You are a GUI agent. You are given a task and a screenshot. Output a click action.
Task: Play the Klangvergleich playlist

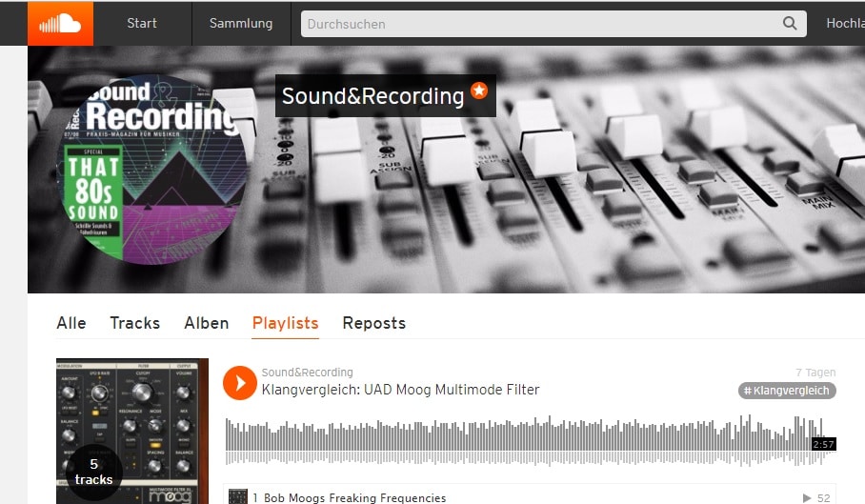tap(239, 383)
